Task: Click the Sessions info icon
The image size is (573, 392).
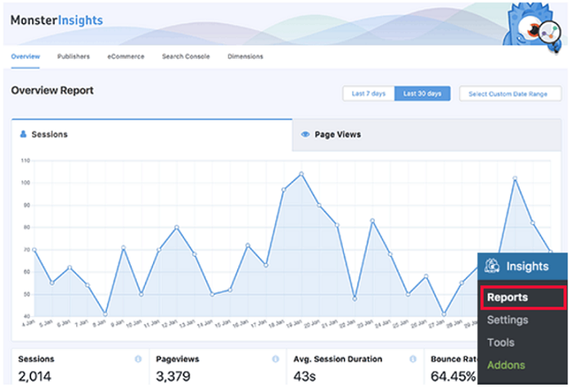Action: 138,358
